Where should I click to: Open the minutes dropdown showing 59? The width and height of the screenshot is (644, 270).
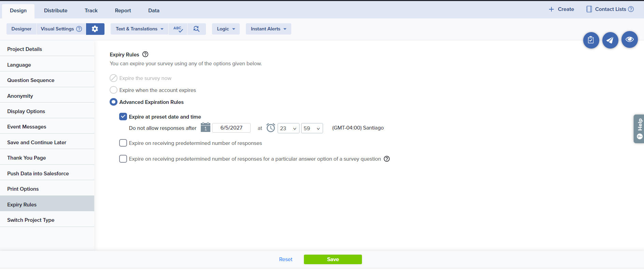coord(312,128)
